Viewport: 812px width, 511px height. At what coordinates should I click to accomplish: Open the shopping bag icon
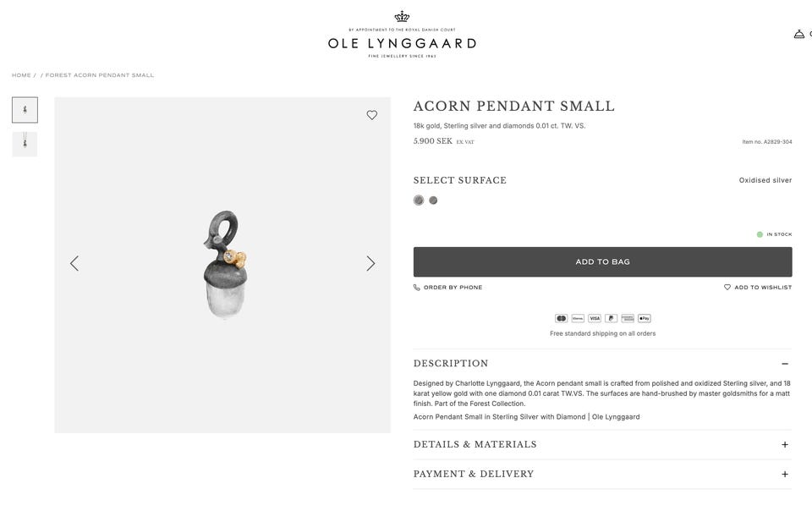(x=799, y=35)
